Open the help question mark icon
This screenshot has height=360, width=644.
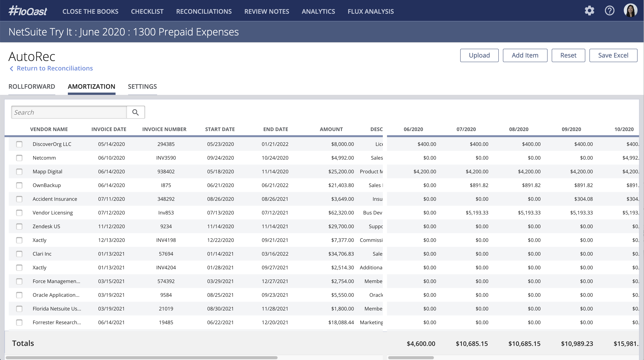[609, 11]
